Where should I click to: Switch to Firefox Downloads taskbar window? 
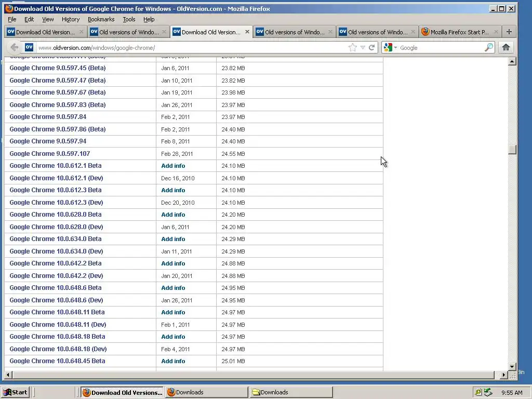pyautogui.click(x=207, y=393)
